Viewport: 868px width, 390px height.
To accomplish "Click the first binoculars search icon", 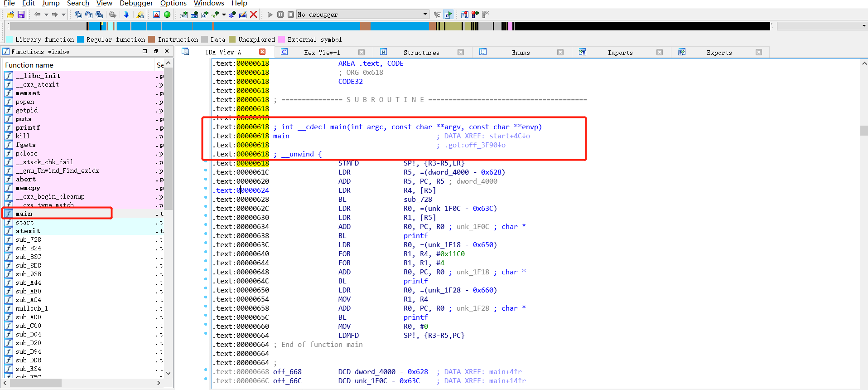I will (78, 15).
